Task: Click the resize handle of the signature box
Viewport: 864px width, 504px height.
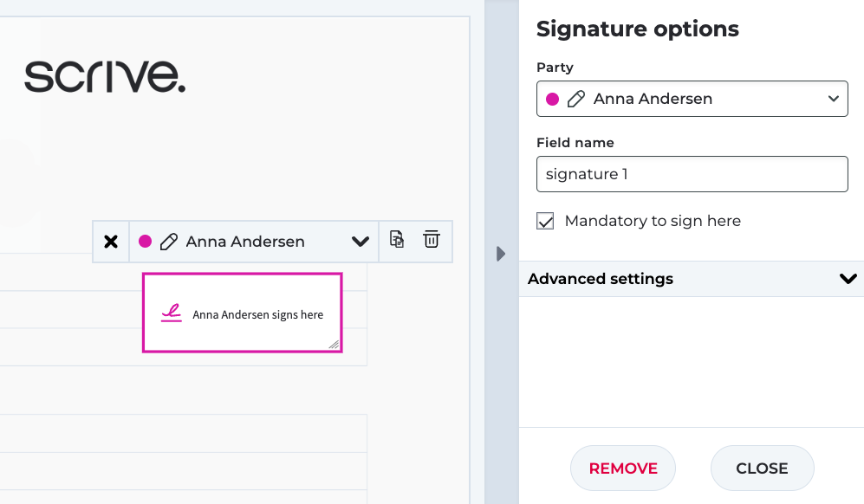Action: 334,344
